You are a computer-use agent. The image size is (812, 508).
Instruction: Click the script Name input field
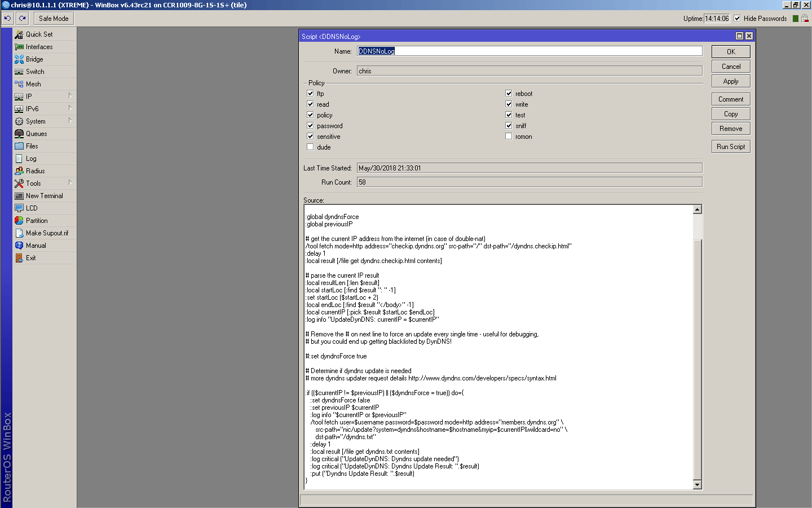529,51
